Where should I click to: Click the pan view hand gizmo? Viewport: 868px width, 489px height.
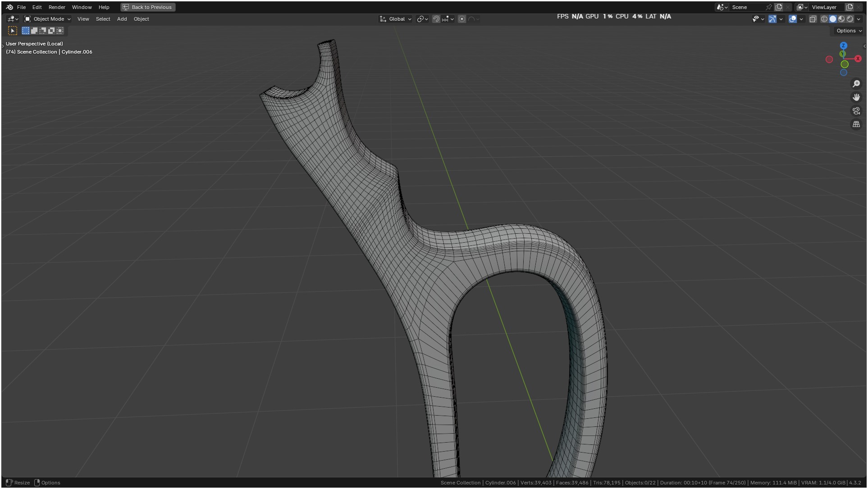click(856, 97)
